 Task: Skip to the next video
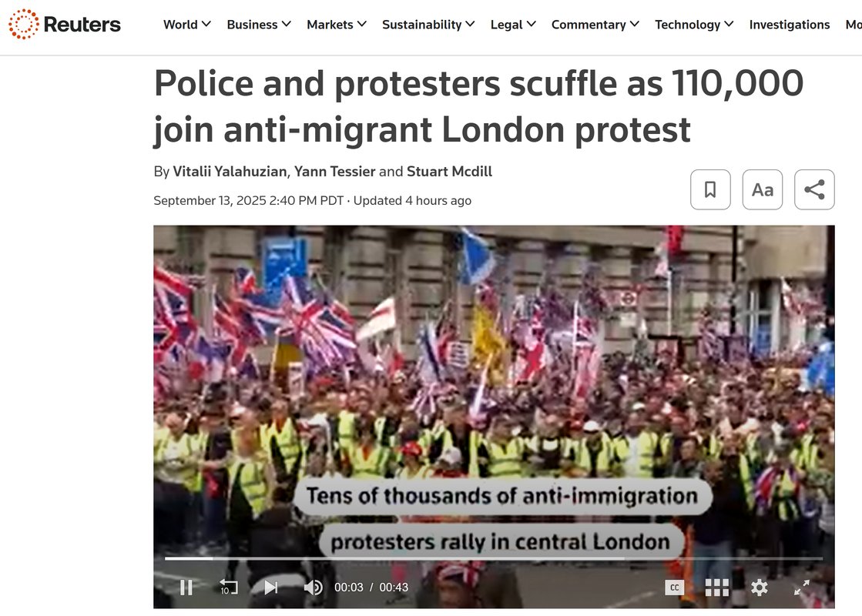pyautogui.click(x=270, y=588)
